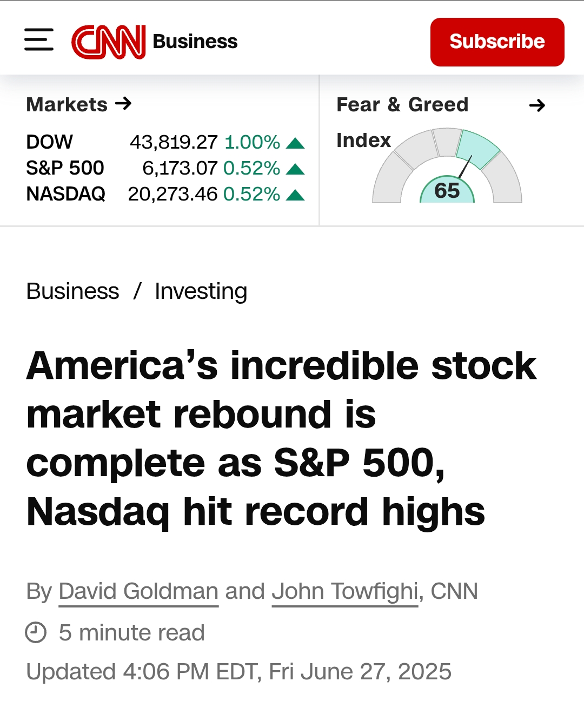Open the DOW quote row
Image resolution: width=584 pixels, height=728 pixels.
pyautogui.click(x=165, y=142)
